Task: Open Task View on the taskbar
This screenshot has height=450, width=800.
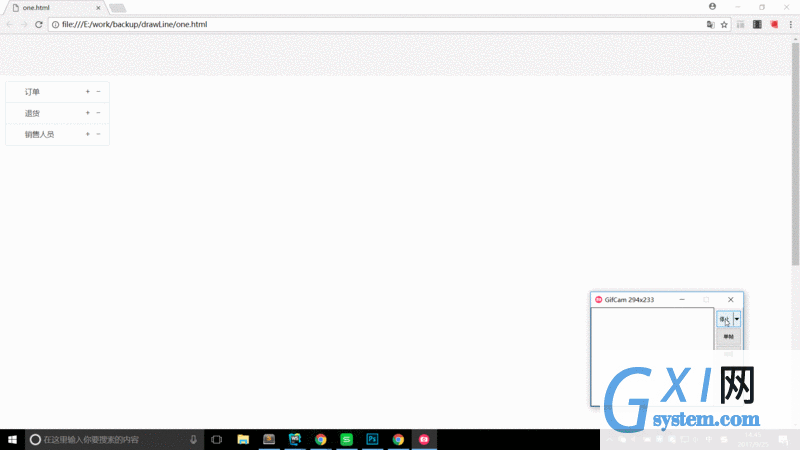Action: (x=216, y=439)
